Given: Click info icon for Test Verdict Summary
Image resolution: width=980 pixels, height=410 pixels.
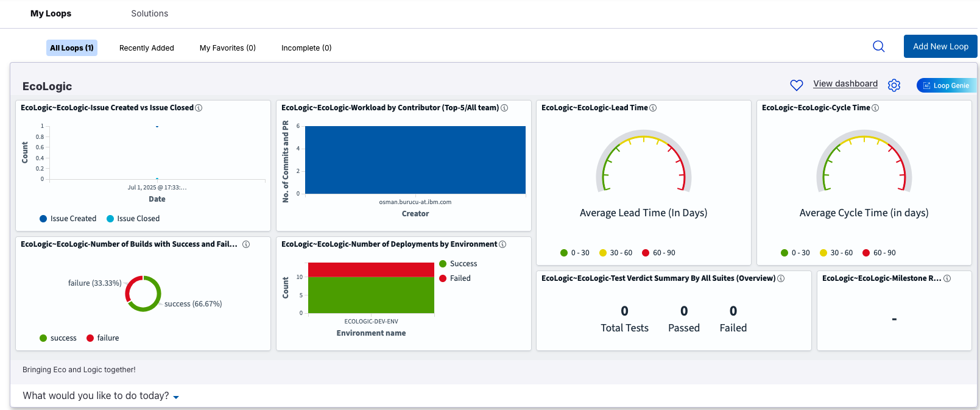Looking at the screenshot, I should (781, 278).
